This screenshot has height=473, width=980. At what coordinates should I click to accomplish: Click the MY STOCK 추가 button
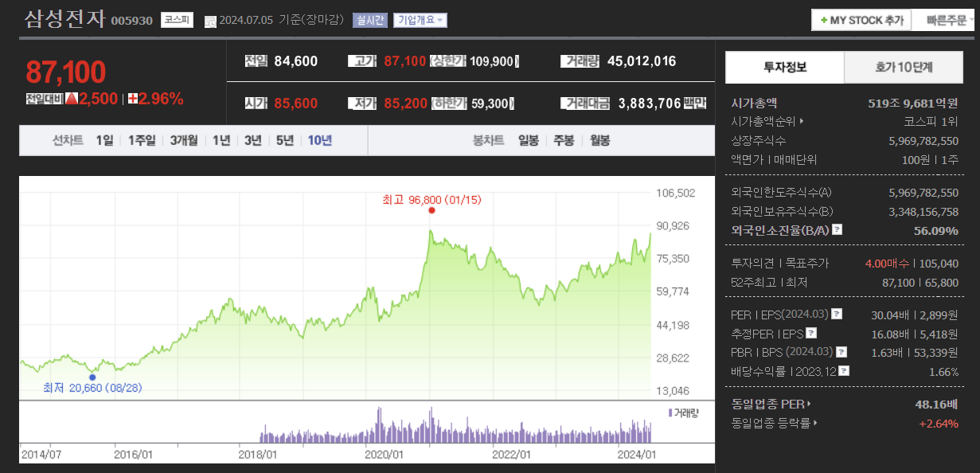click(861, 21)
